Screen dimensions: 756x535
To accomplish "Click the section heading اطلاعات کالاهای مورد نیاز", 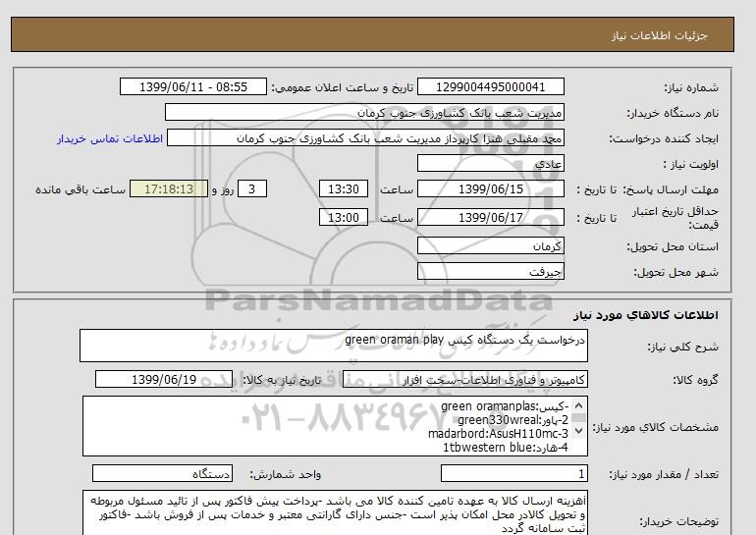I will (x=646, y=315).
